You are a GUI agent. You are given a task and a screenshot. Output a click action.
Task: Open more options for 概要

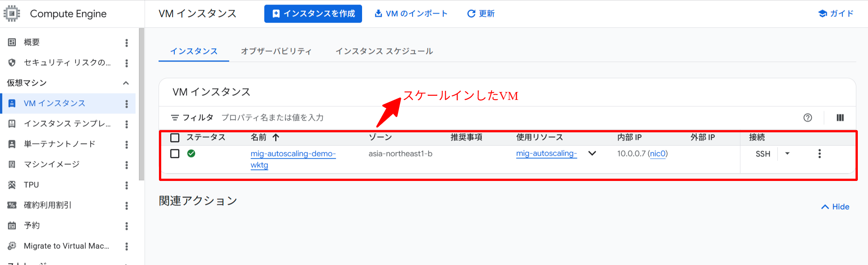[x=126, y=43]
